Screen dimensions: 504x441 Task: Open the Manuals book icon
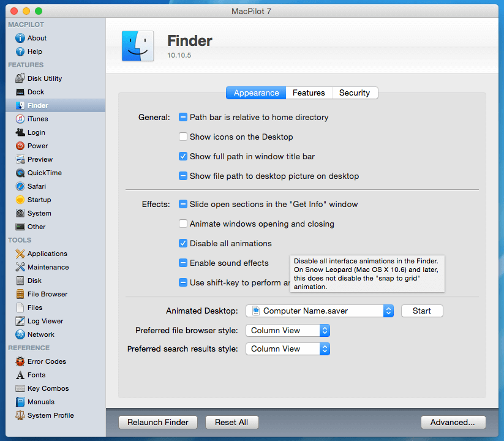pyautogui.click(x=20, y=402)
